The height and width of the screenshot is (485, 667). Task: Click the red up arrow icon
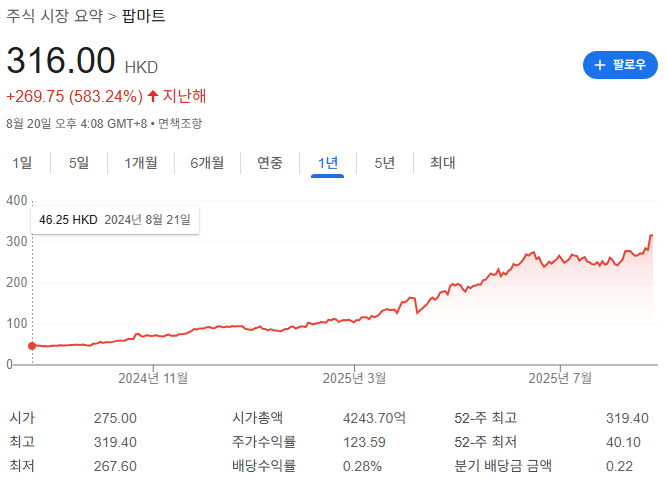tap(153, 96)
